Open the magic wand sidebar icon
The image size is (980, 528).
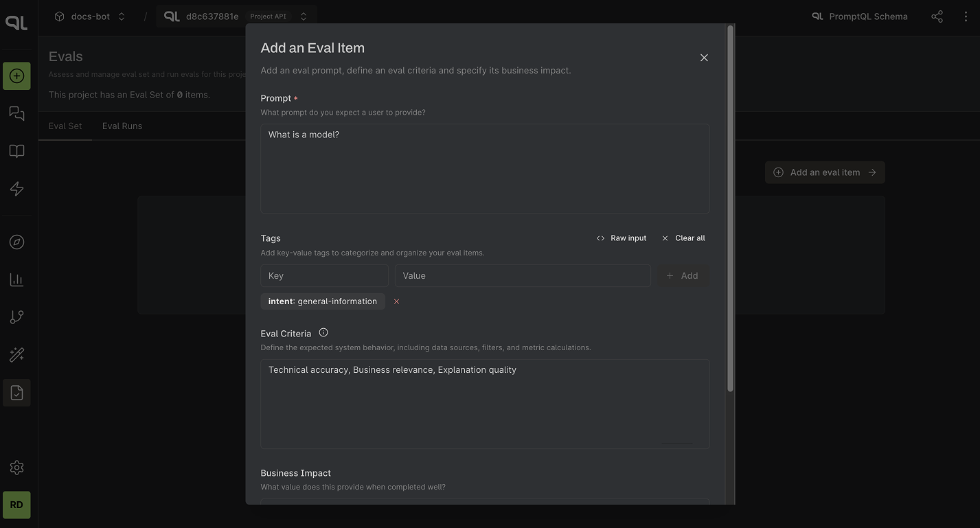tap(16, 354)
